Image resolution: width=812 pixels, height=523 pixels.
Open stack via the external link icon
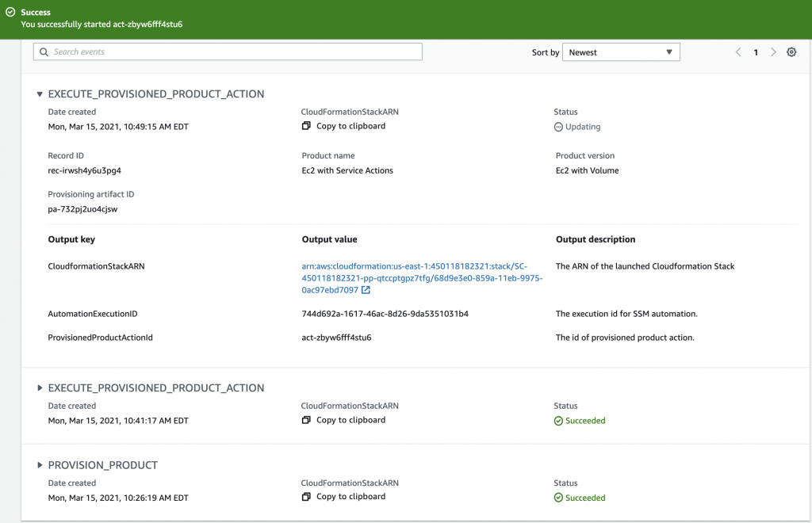pos(366,289)
